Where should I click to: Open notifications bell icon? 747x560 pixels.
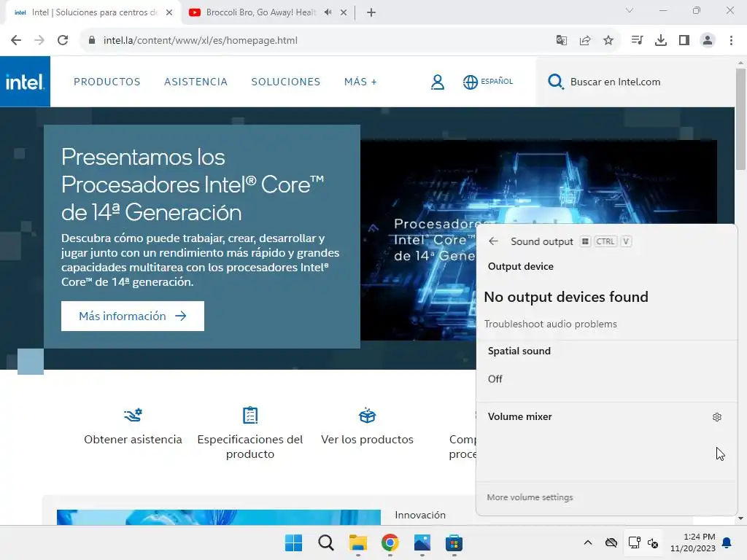pyautogui.click(x=727, y=542)
